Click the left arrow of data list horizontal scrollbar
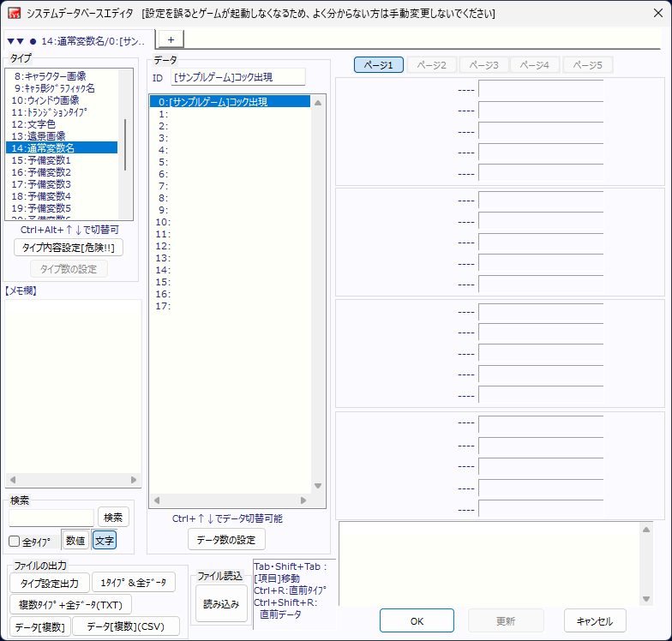Viewport: 672px width, 641px height. (156, 500)
